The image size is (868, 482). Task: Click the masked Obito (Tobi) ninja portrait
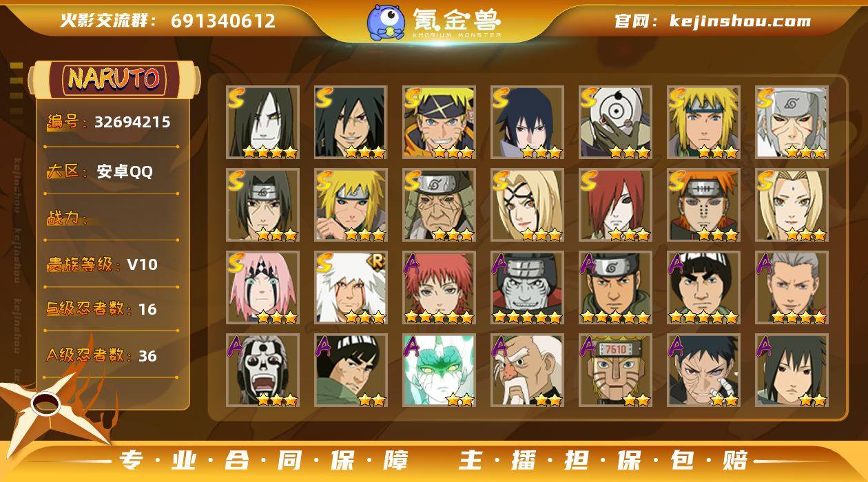pos(615,123)
